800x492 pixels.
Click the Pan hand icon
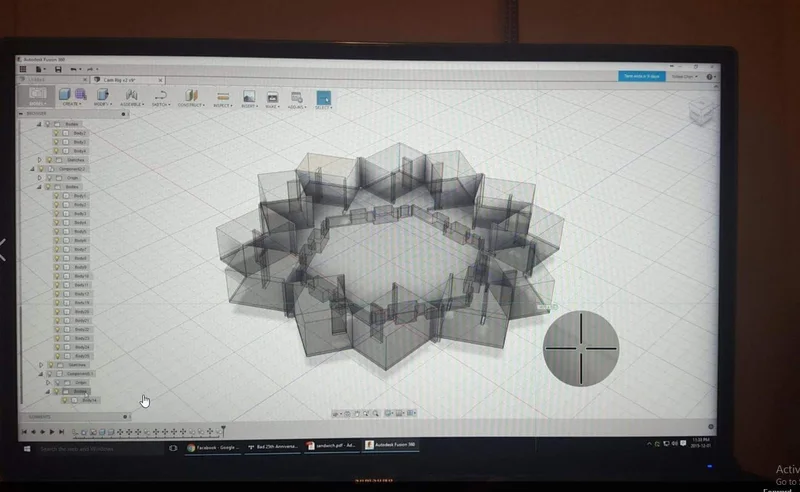(x=357, y=413)
